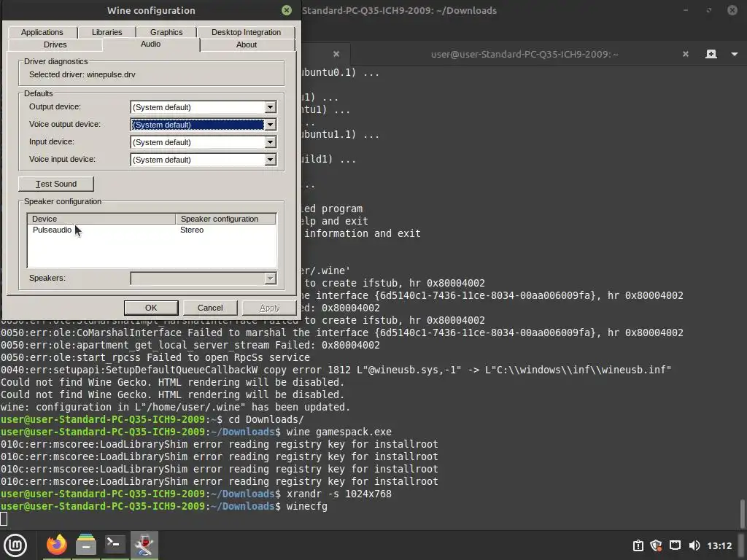
Task: Add new terminal tab icon
Action: tap(711, 54)
